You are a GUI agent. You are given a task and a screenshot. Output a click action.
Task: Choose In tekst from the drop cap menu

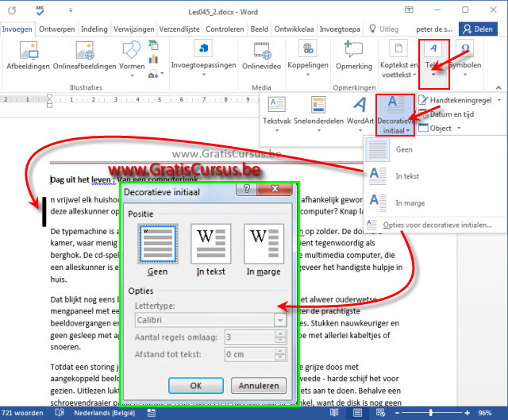coord(434,176)
